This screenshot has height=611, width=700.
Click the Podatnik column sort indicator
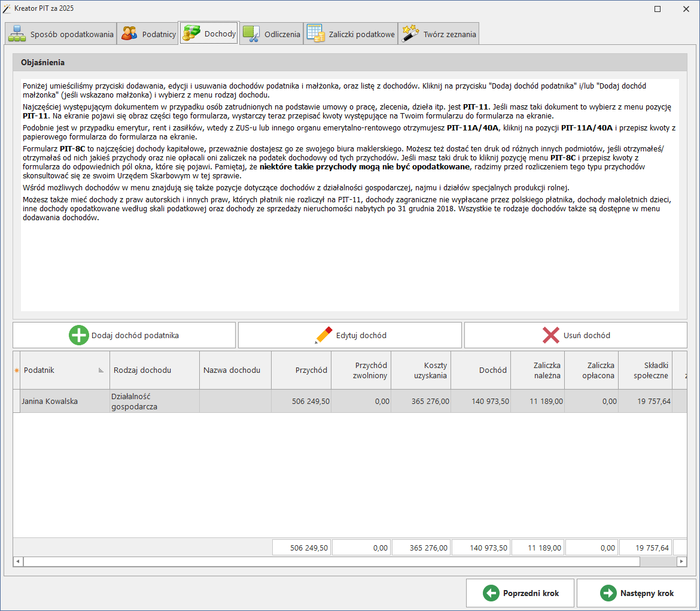pyautogui.click(x=101, y=370)
